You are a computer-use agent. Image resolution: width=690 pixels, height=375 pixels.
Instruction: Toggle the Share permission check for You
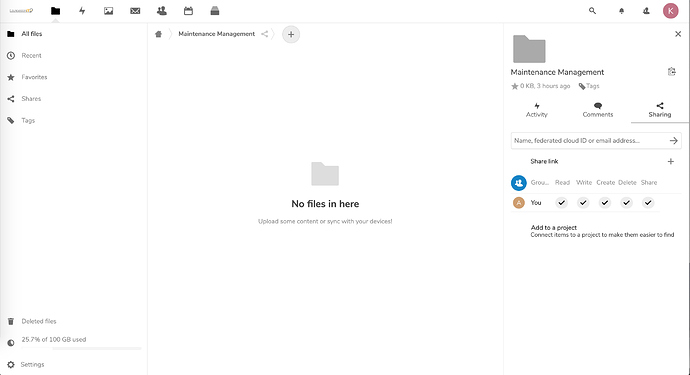click(648, 203)
